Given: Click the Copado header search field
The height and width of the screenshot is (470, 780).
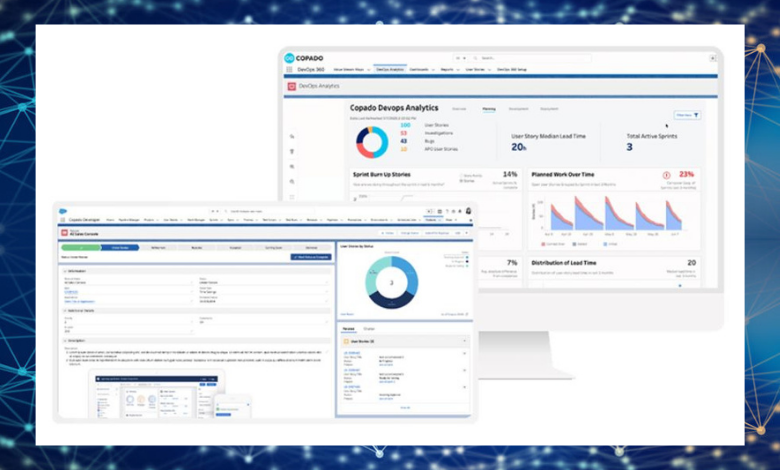Looking at the screenshot, I should (531, 58).
